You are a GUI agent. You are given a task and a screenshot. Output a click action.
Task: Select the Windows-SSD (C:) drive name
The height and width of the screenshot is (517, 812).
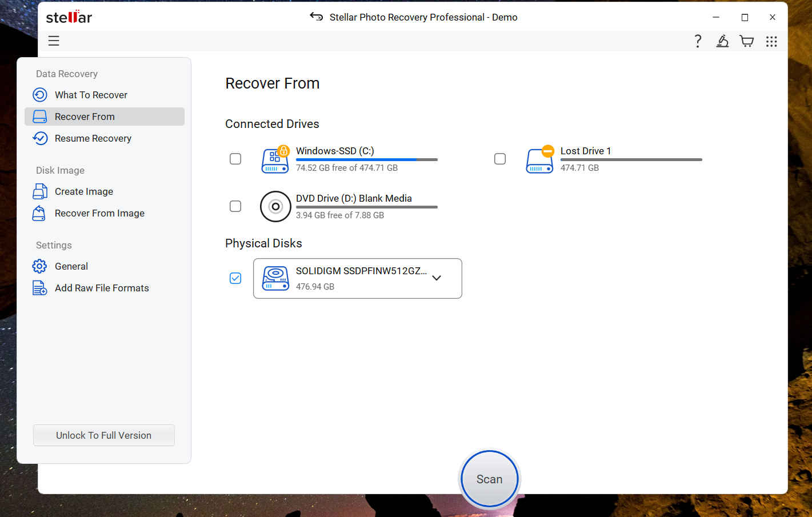point(335,151)
